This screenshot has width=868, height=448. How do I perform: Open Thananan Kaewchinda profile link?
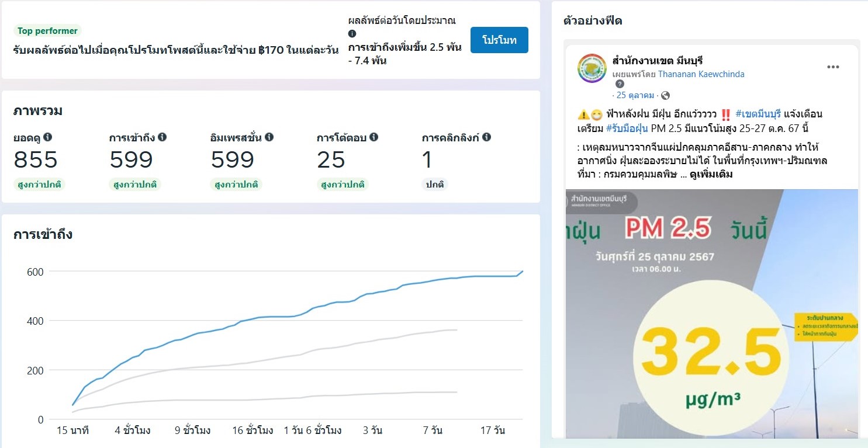(x=701, y=74)
